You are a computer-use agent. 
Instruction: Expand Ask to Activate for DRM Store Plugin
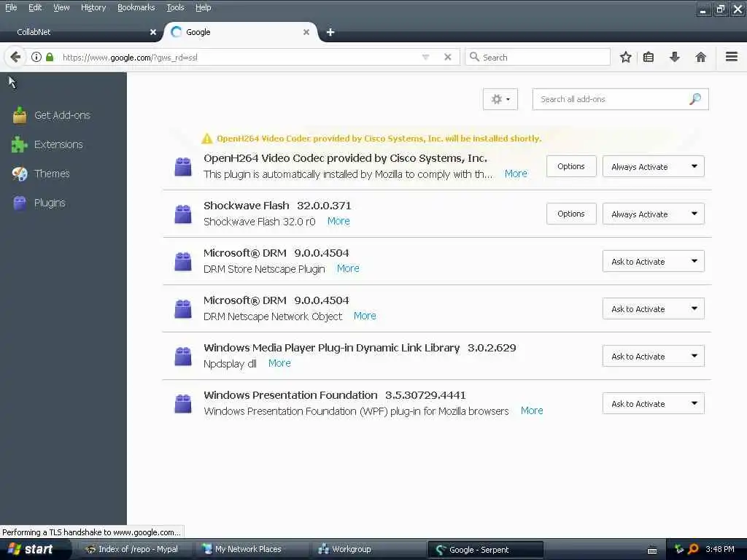pos(653,262)
